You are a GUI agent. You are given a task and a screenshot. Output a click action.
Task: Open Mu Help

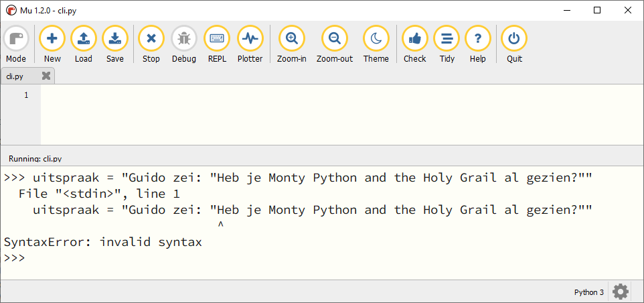pyautogui.click(x=478, y=44)
